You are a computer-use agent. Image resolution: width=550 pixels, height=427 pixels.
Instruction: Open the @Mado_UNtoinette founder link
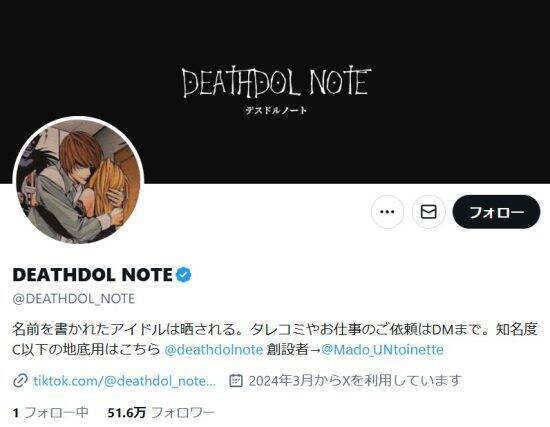pyautogui.click(x=382, y=350)
